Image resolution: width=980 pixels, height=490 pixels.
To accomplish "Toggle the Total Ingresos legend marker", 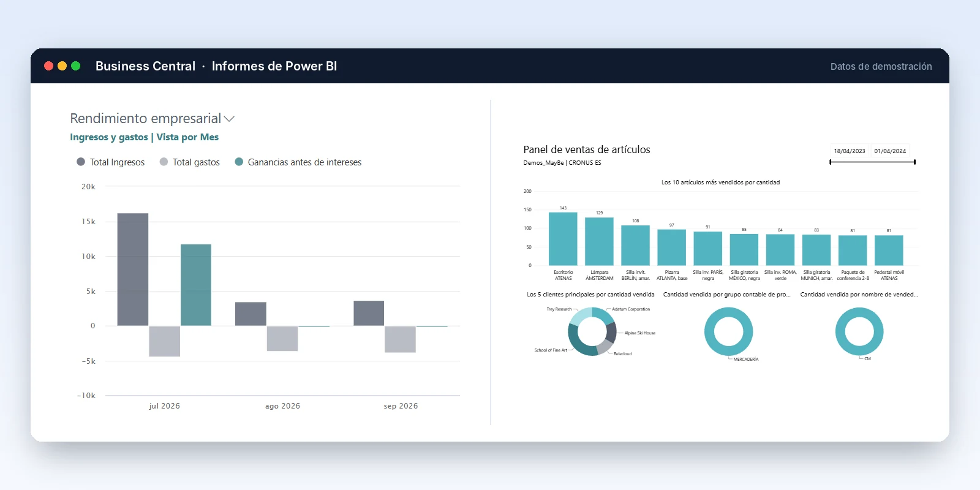I will click(81, 162).
